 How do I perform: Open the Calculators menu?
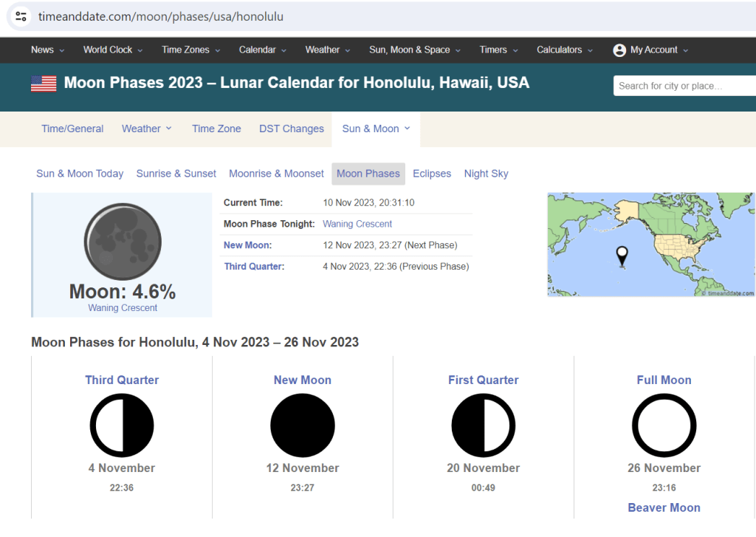click(564, 50)
